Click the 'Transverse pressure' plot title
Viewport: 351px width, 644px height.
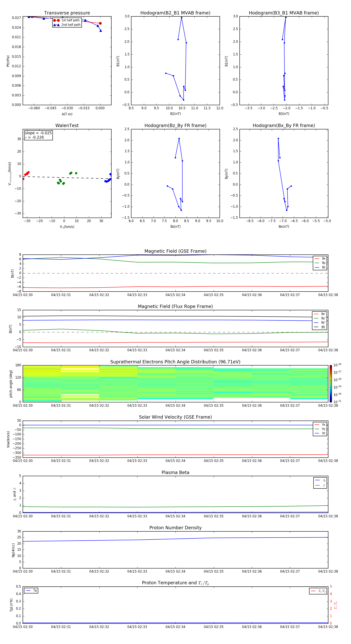point(67,13)
